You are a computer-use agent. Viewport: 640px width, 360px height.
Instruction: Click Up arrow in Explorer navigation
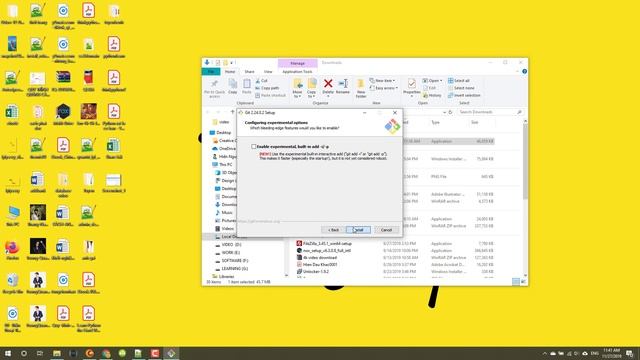click(233, 112)
